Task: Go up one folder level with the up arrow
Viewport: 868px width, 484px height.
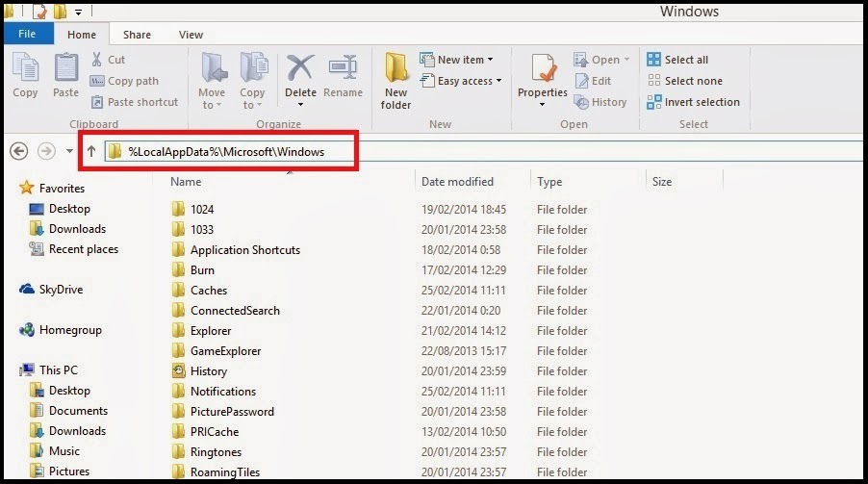Action: click(91, 151)
